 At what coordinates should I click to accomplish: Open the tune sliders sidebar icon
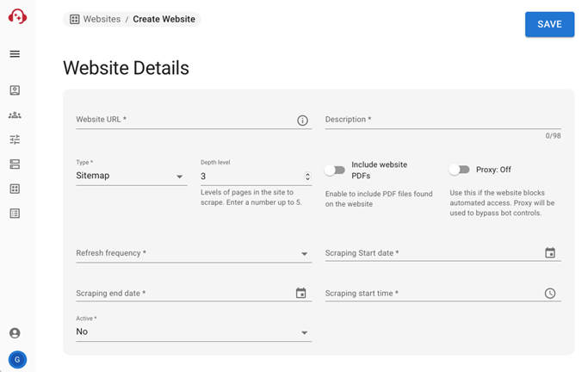pyautogui.click(x=15, y=139)
